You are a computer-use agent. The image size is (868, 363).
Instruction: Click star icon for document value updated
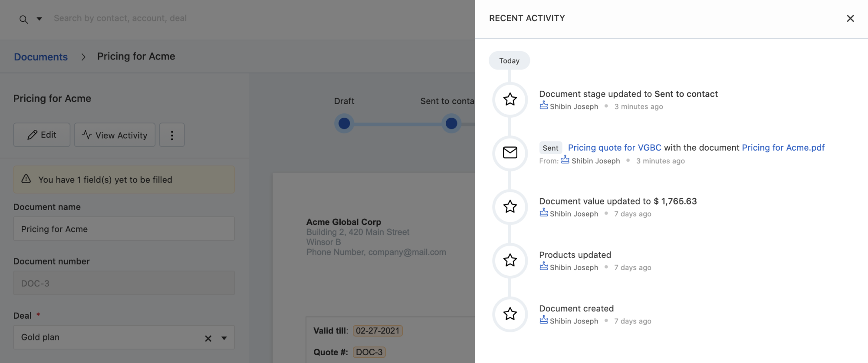coord(510,207)
